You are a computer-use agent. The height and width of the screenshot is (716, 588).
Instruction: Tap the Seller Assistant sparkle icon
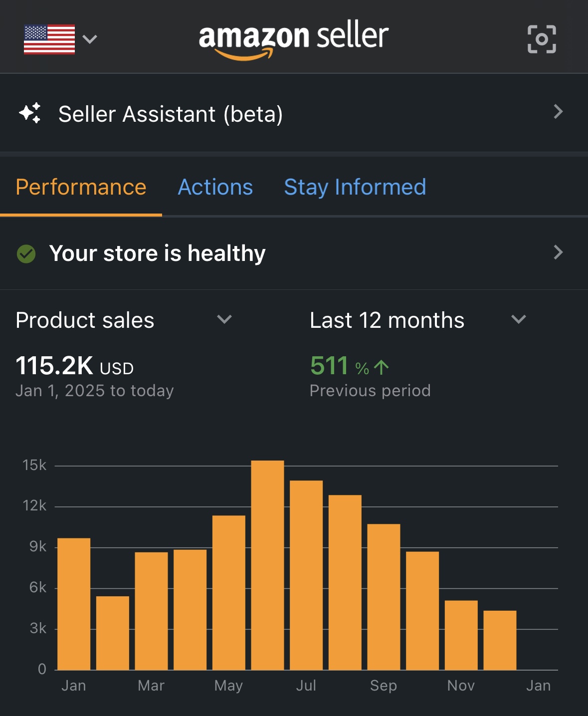(x=30, y=113)
